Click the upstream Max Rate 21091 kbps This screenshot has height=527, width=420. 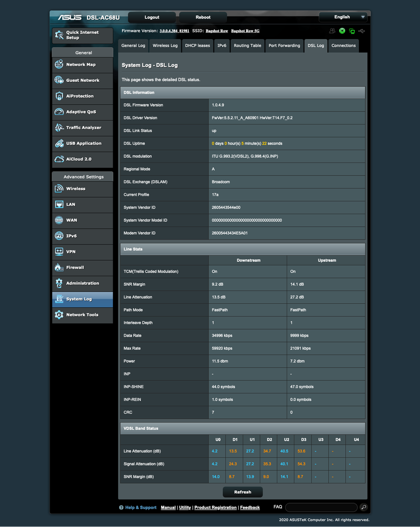click(x=300, y=348)
